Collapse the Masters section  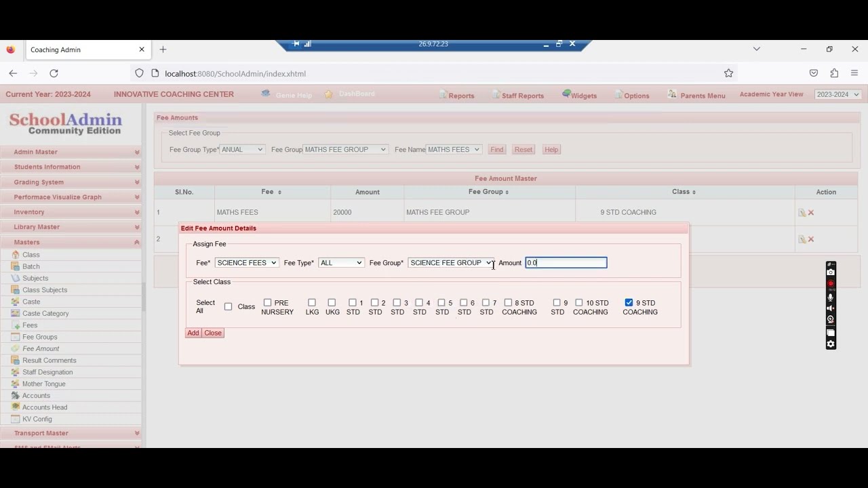tap(71, 242)
